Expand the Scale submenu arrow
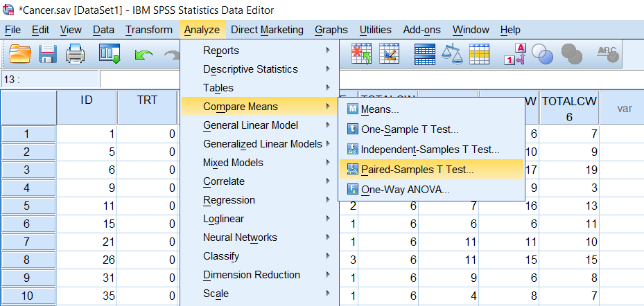The width and height of the screenshot is (644, 306). pyautogui.click(x=328, y=294)
